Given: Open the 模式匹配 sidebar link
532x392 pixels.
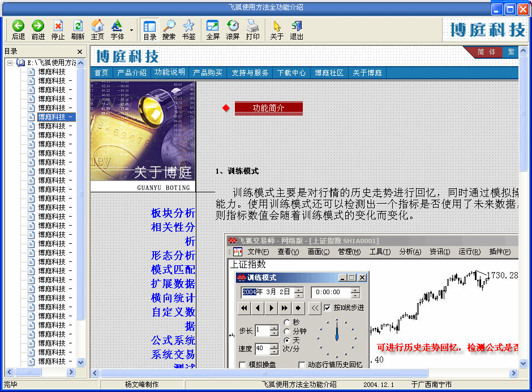Looking at the screenshot, I should point(173,270).
